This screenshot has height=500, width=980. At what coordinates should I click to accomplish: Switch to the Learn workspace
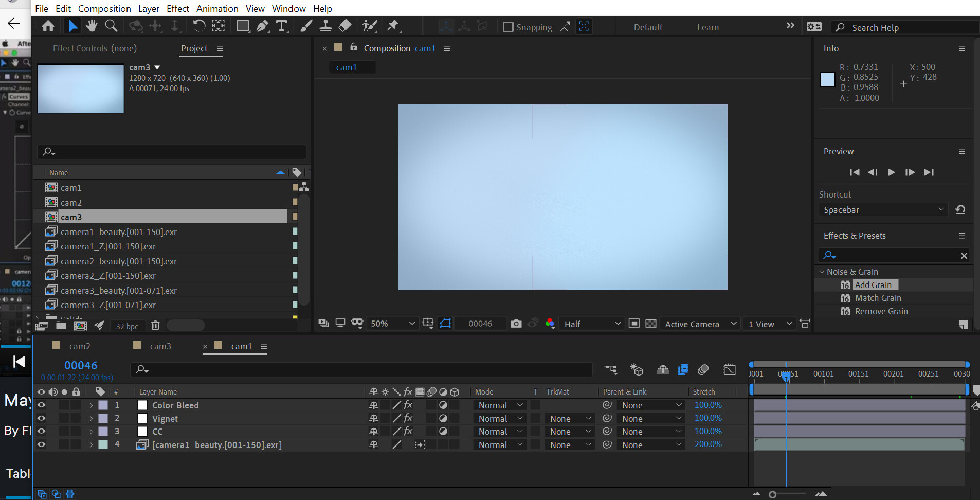[x=707, y=27]
